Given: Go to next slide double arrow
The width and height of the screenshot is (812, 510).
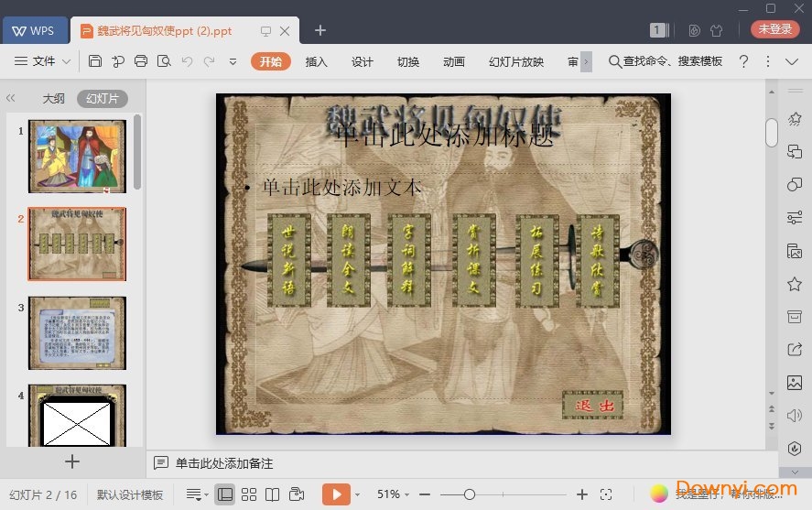Looking at the screenshot, I should (x=772, y=427).
